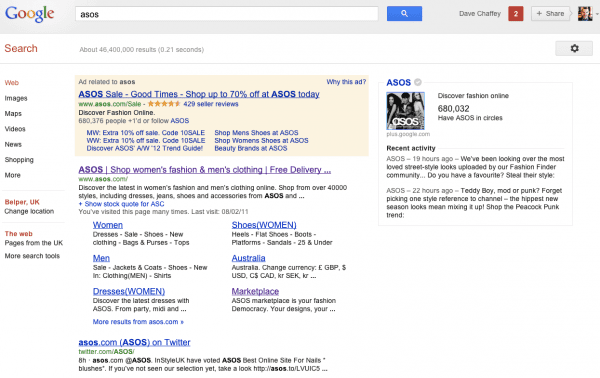Click the twitter.com/ASOS URL text

[x=106, y=352]
